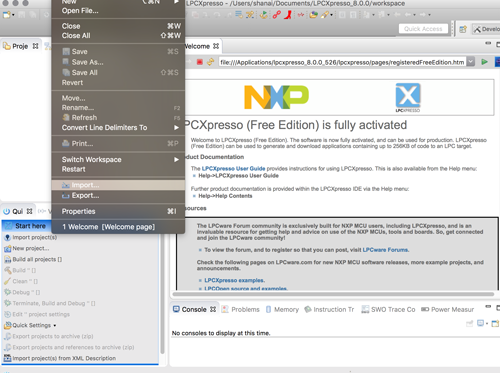Screen dimensions: 500x373
Task: Switch to the Power Measurement tab
Action: (x=447, y=309)
